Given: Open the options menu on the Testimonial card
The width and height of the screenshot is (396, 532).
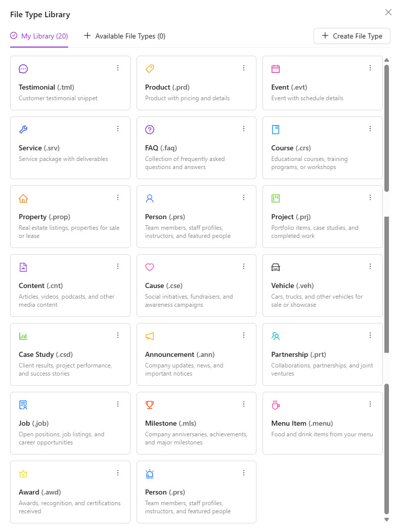Looking at the screenshot, I should tap(118, 68).
